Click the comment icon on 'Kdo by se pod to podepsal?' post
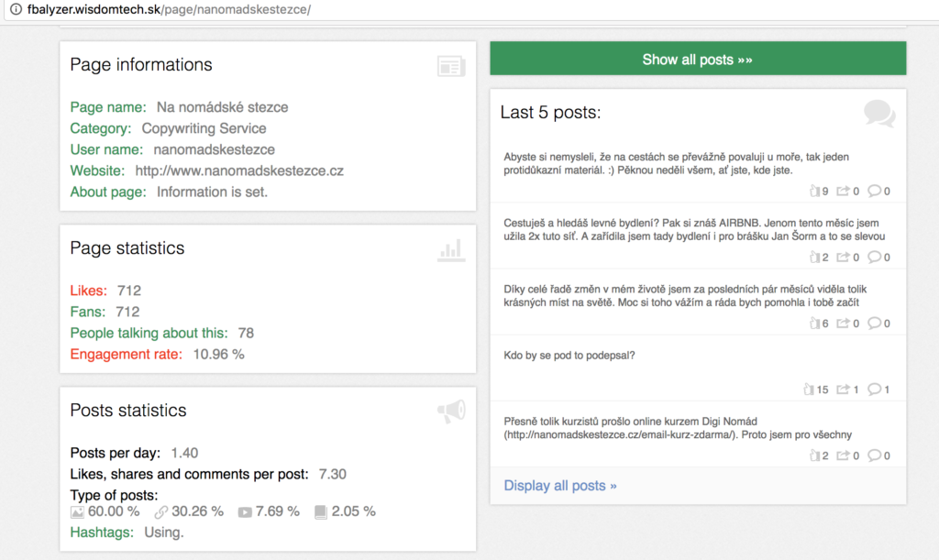939x560 pixels. click(x=875, y=390)
